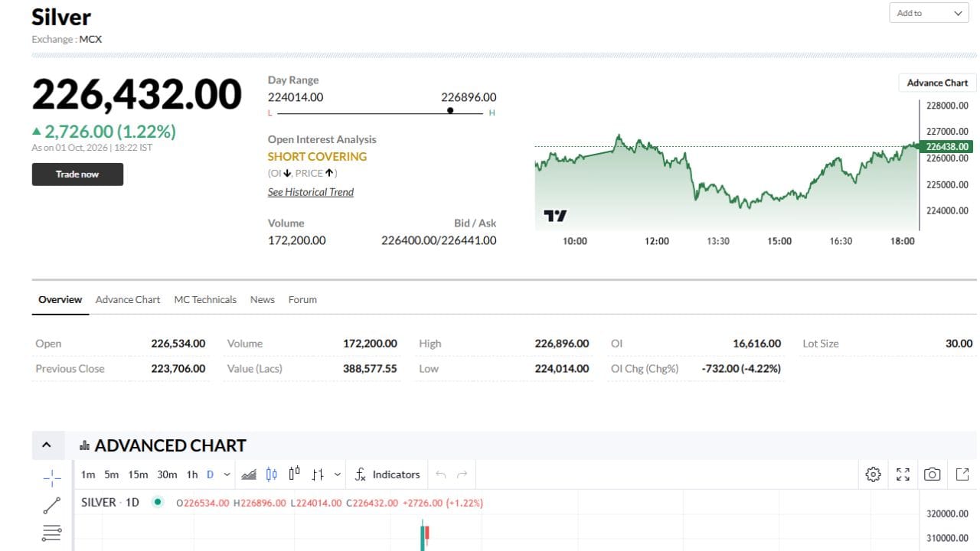This screenshot has height=551, width=980.
Task: Open chart settings gear icon
Action: [873, 474]
